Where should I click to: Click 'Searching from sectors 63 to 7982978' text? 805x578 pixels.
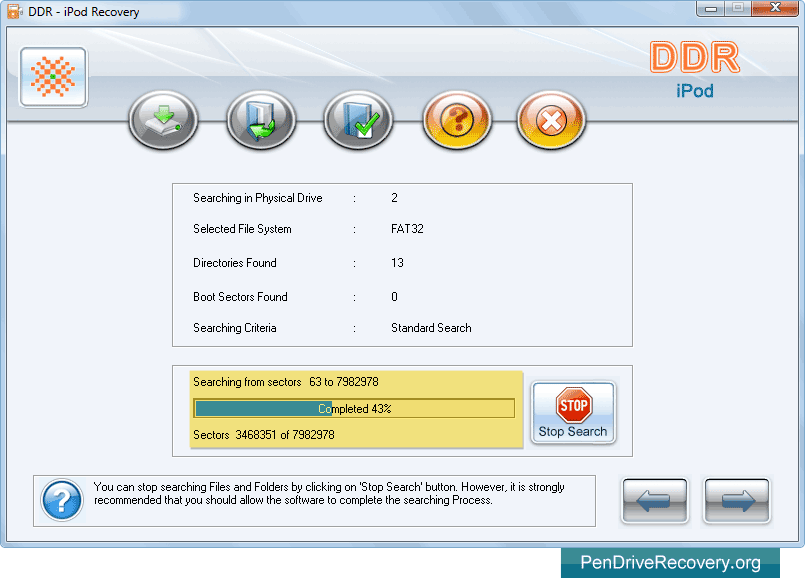point(286,382)
